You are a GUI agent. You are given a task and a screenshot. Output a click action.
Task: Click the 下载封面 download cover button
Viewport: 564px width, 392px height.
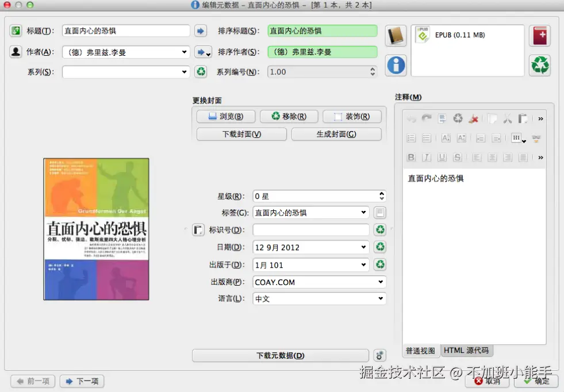point(241,134)
